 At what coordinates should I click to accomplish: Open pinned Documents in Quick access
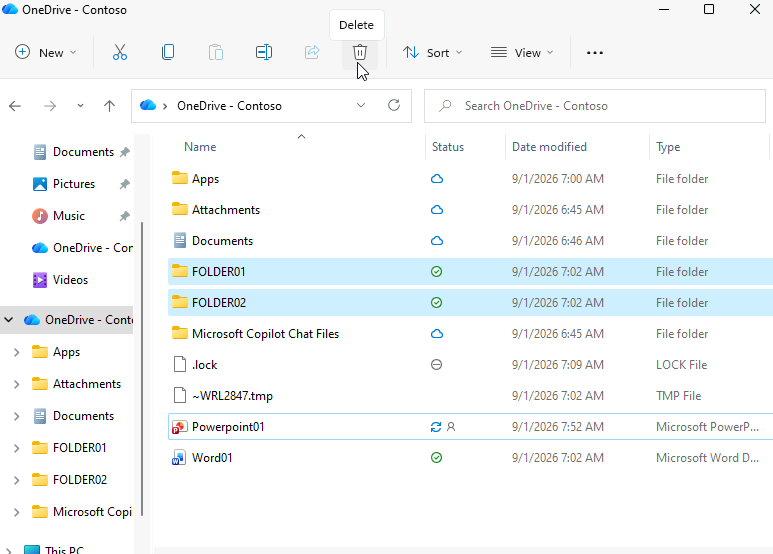[74, 152]
